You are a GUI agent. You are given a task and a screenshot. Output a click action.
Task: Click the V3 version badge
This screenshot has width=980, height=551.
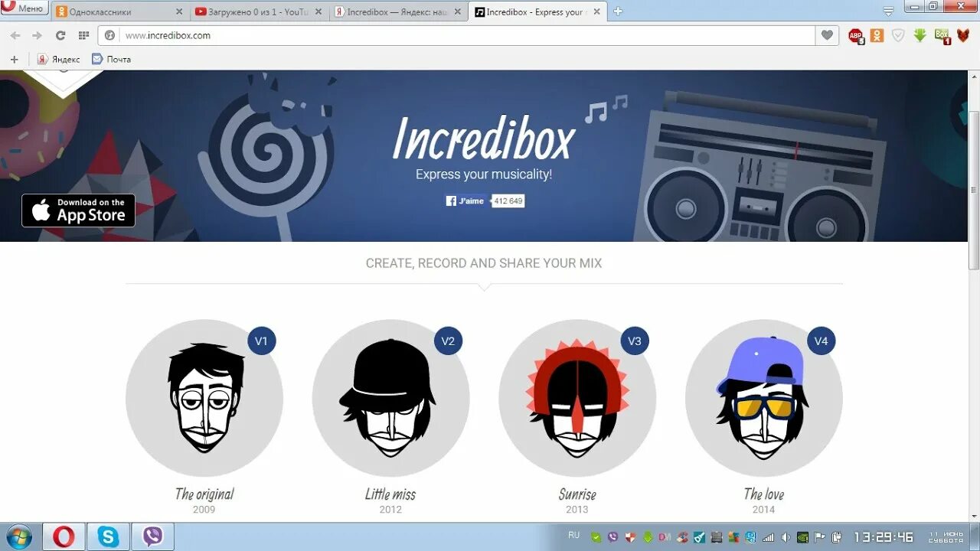(x=635, y=341)
